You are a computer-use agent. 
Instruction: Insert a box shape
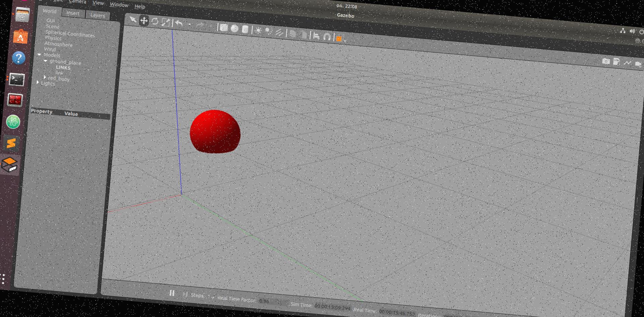click(x=224, y=28)
